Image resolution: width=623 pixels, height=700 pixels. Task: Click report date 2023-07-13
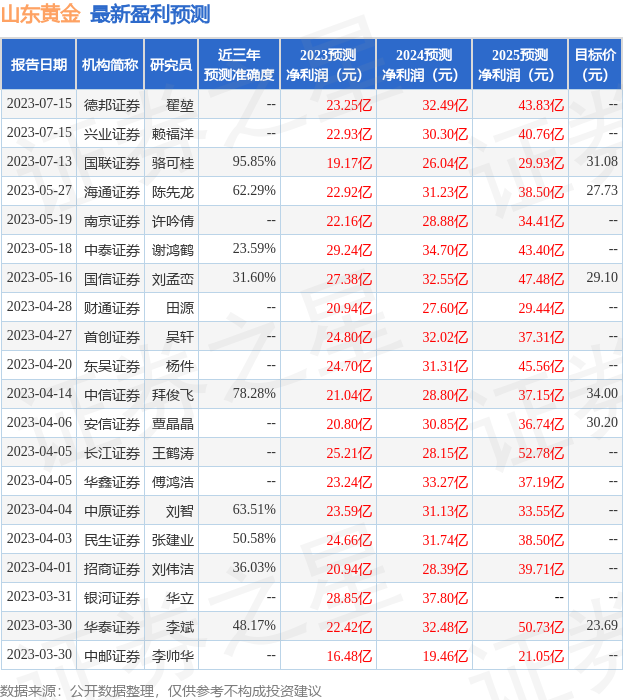pos(39,161)
